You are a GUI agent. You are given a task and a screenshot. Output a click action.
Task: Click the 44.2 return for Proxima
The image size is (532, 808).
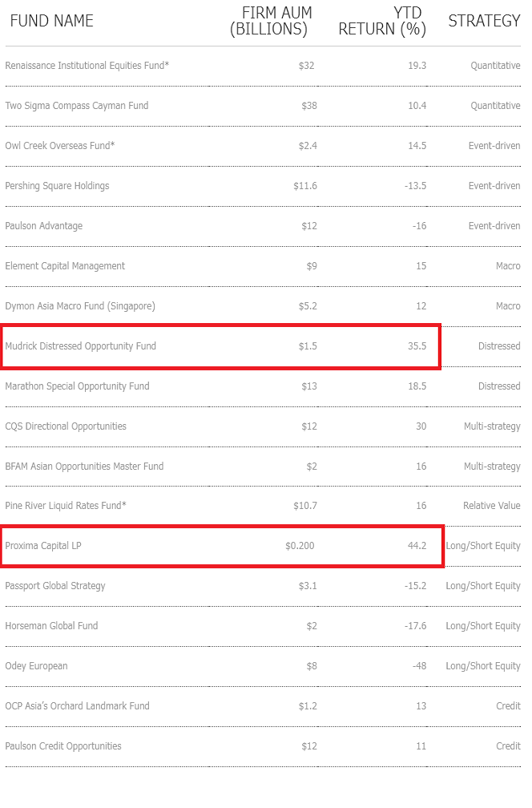pos(417,546)
